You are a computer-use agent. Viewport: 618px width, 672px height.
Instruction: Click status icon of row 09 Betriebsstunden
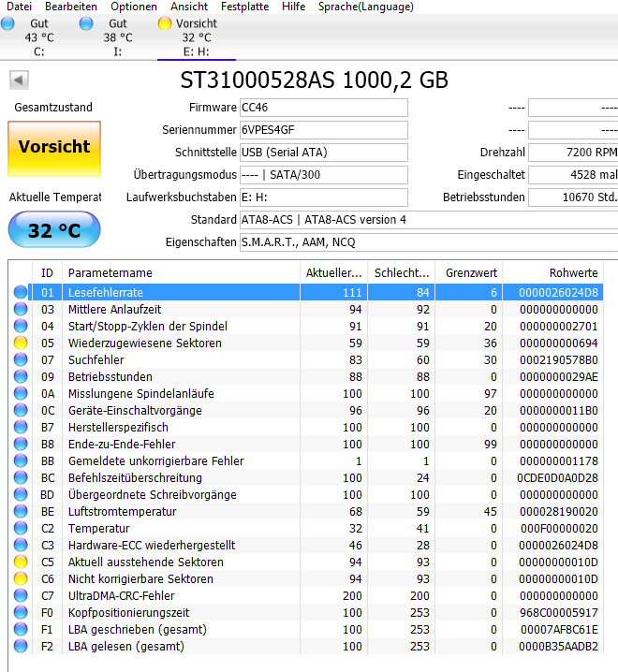click(x=21, y=377)
